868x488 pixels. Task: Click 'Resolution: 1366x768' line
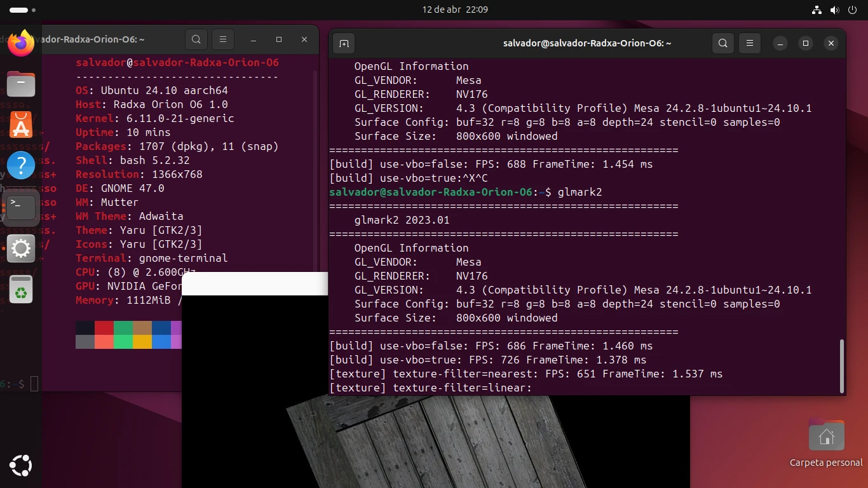pyautogui.click(x=139, y=174)
